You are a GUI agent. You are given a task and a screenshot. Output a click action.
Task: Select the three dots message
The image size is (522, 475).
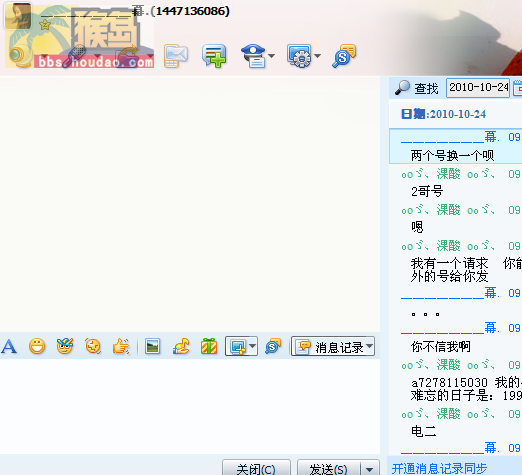(425, 314)
